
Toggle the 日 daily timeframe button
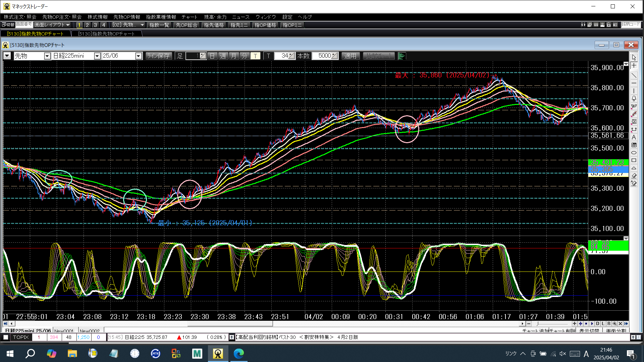click(212, 56)
